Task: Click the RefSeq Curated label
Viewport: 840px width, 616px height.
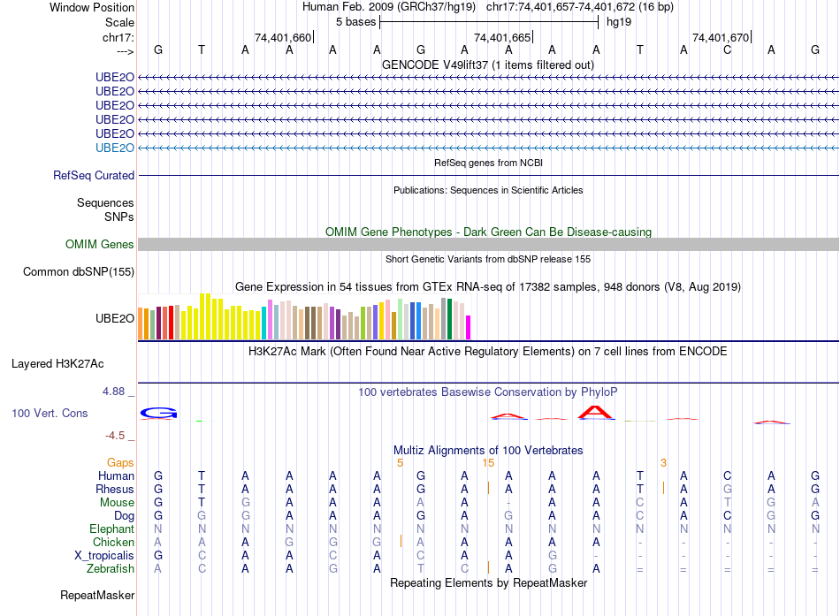Action: click(94, 175)
